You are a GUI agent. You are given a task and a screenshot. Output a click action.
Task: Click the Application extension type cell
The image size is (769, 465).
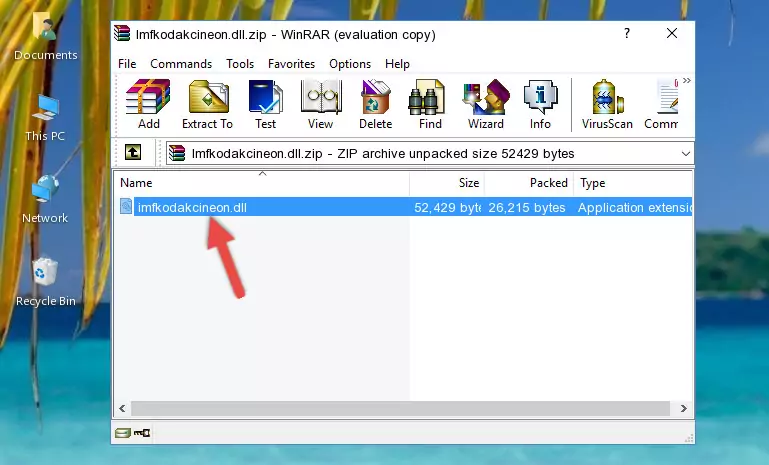[x=635, y=208]
